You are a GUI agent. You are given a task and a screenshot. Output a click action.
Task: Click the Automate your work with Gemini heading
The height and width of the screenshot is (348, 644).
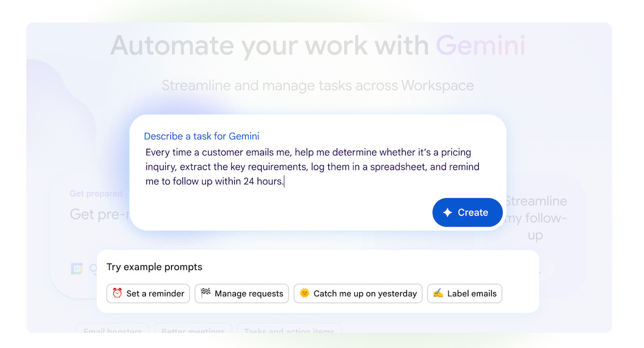click(317, 45)
